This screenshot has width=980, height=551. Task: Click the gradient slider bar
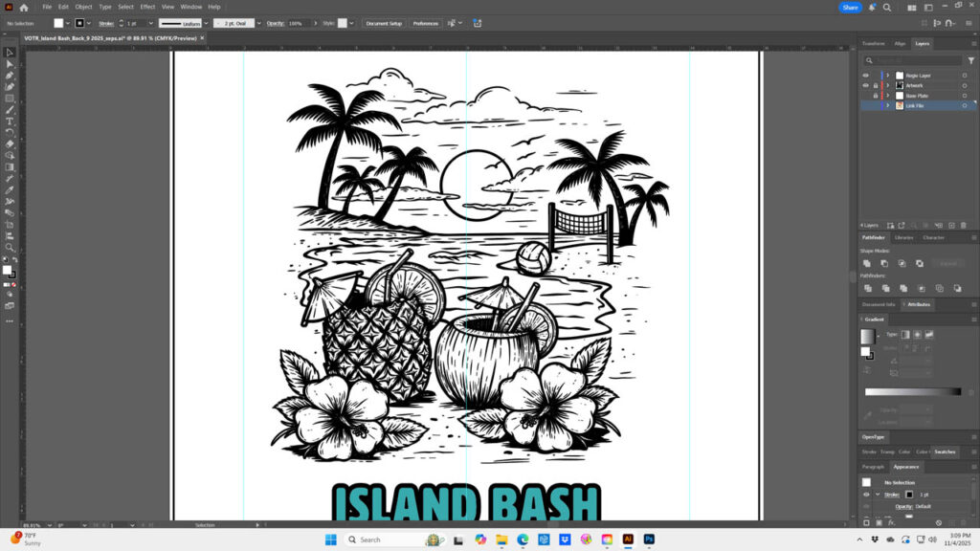click(912, 391)
